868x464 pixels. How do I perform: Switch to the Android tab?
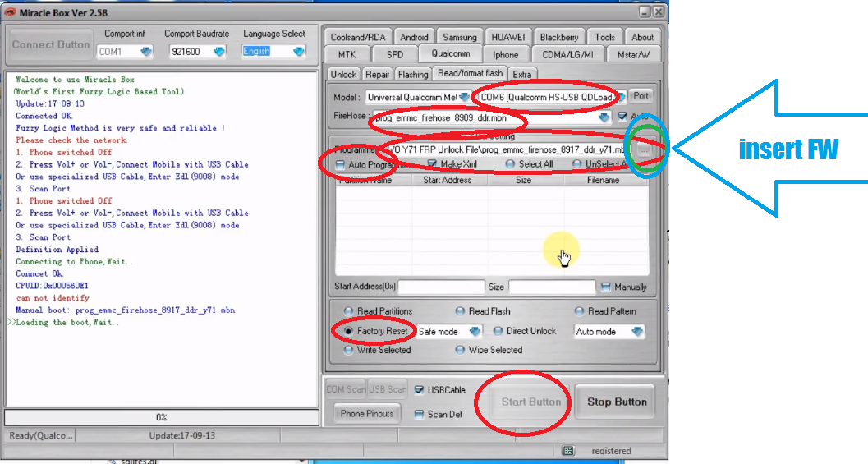(x=414, y=37)
